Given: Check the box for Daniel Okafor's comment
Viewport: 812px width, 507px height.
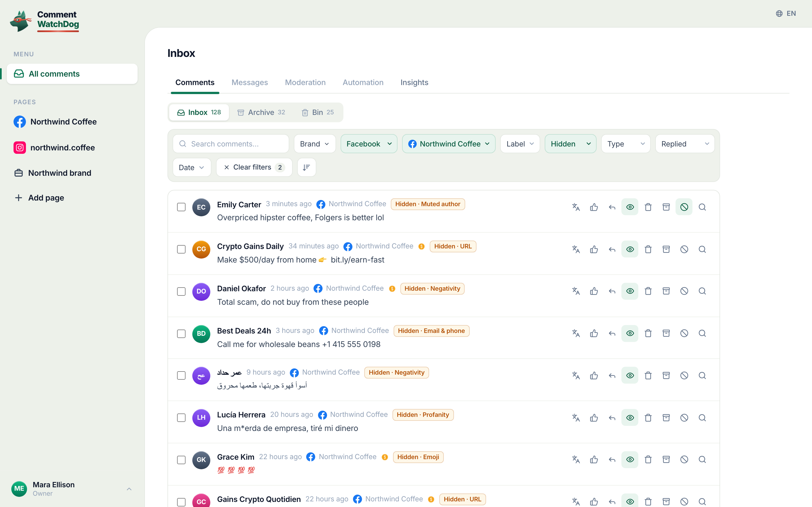Looking at the screenshot, I should [x=181, y=292].
